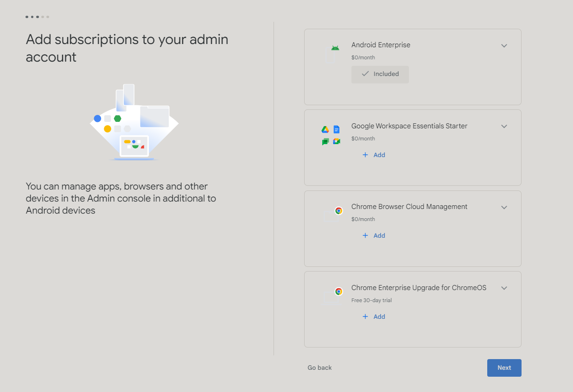Expand Chrome Browser Cloud Management details
Image resolution: width=573 pixels, height=392 pixels.
[504, 207]
